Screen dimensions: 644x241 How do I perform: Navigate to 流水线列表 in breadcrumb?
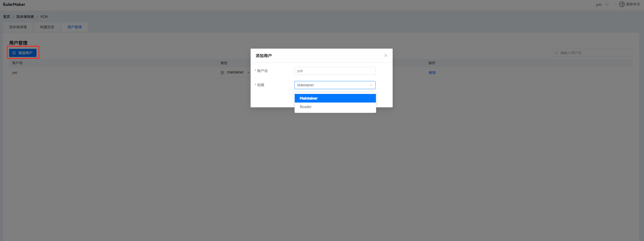(25, 17)
